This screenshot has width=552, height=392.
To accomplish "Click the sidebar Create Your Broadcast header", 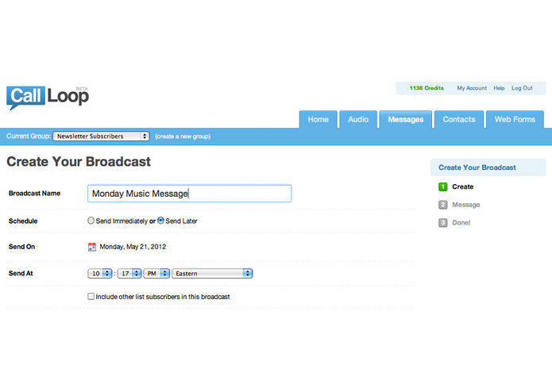I will pos(488,167).
